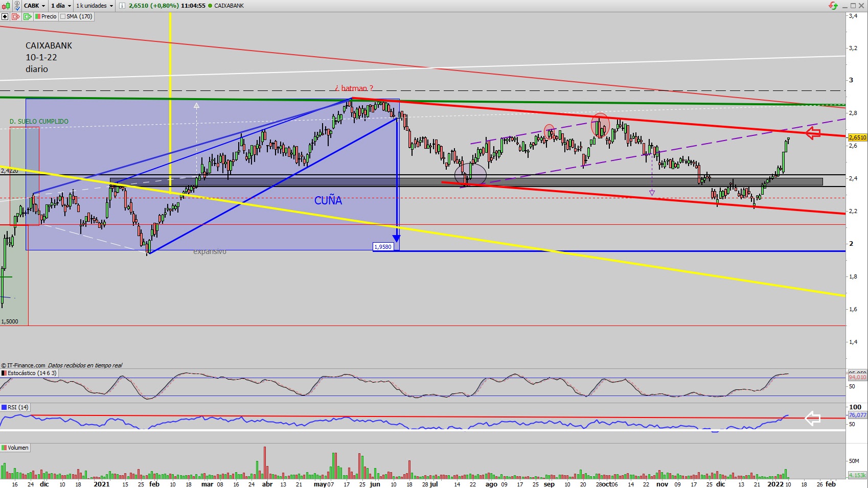Close the chart window
This screenshot has width=868, height=488.
[x=861, y=6]
